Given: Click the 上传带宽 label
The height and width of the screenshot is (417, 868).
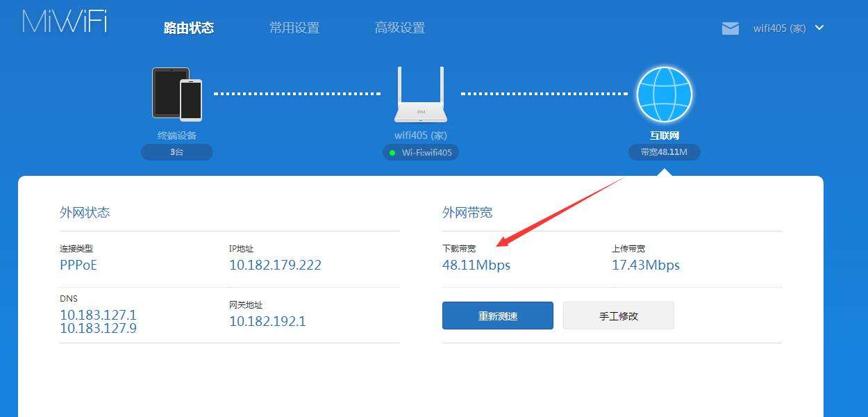Looking at the screenshot, I should coord(628,249).
